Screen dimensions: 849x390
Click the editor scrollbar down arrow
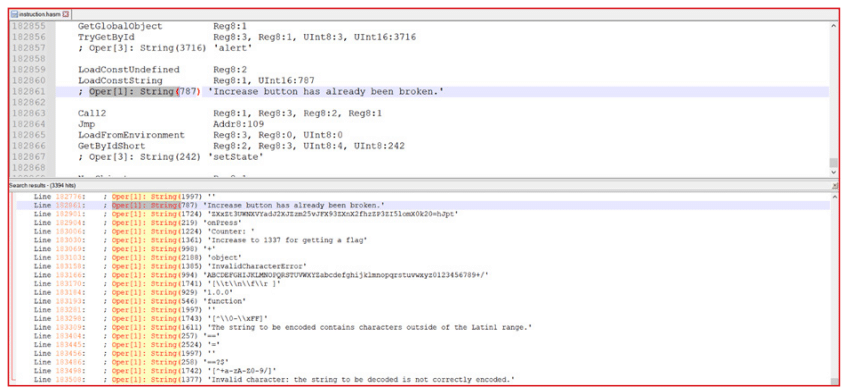tap(834, 172)
